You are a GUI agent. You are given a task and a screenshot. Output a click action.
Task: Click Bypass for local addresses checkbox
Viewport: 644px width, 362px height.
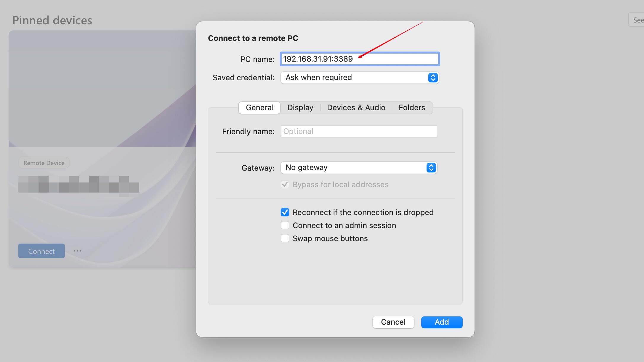[x=285, y=185]
